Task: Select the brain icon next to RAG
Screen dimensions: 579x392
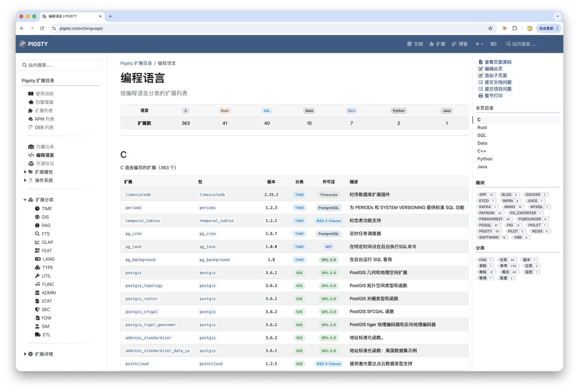Action: pos(38,225)
